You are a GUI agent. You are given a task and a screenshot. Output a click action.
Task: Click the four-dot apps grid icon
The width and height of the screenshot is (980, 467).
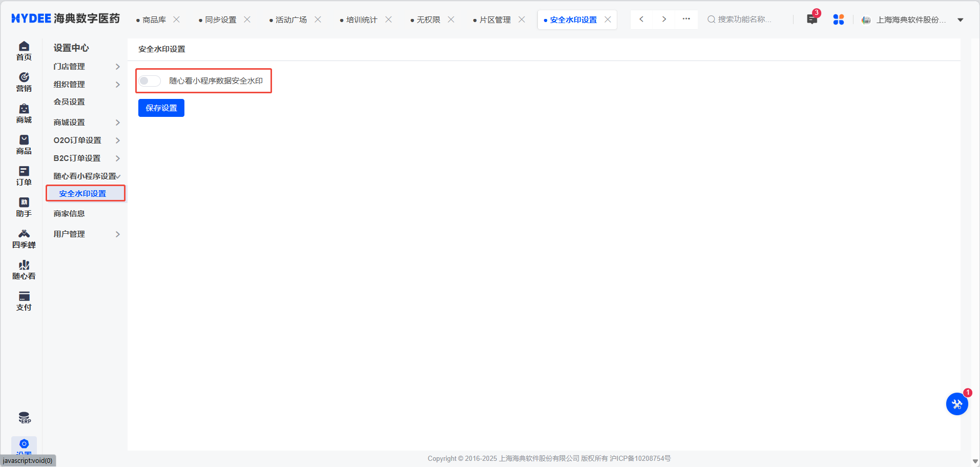(x=839, y=19)
